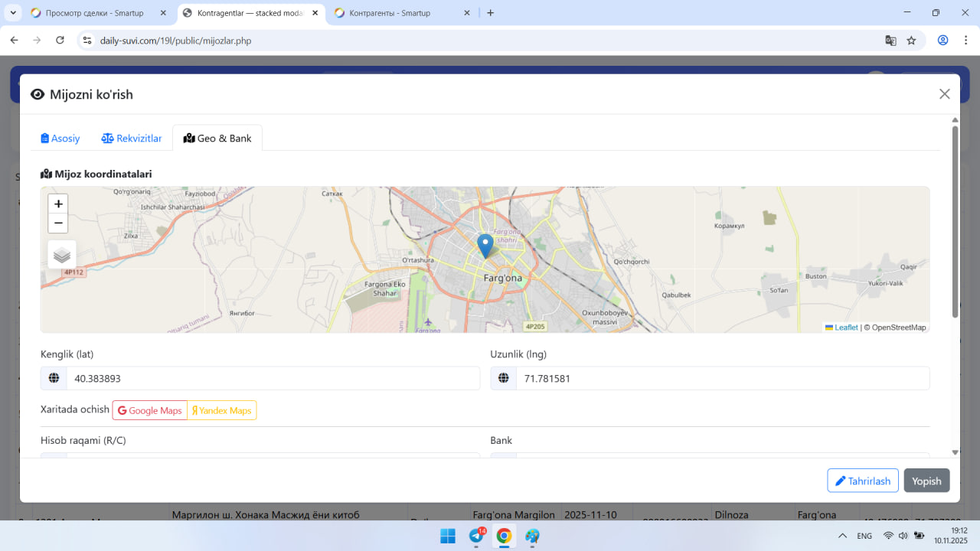Viewport: 980px width, 551px height.
Task: Click the Yopish button
Action: click(926, 481)
